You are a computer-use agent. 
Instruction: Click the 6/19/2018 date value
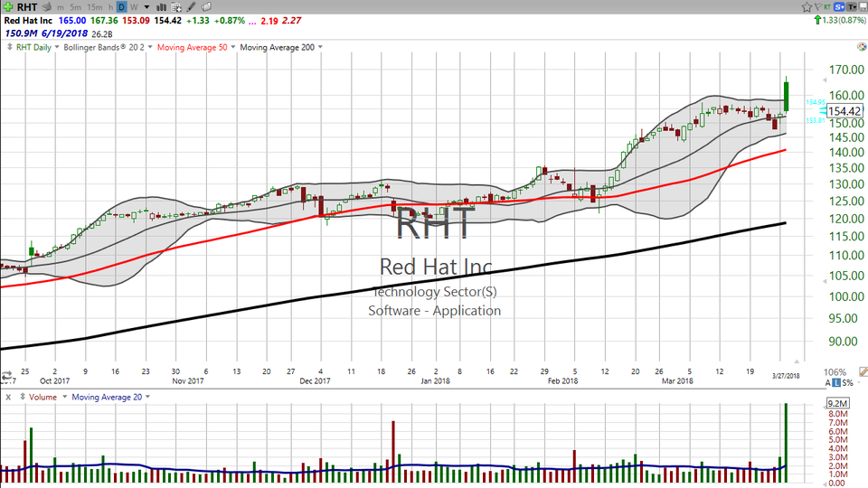(x=64, y=33)
